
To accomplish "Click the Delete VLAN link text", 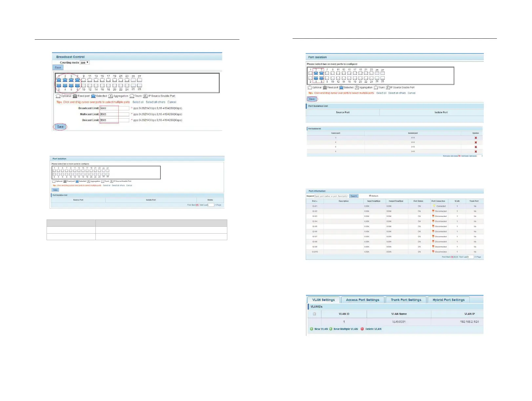I will coord(373,329).
